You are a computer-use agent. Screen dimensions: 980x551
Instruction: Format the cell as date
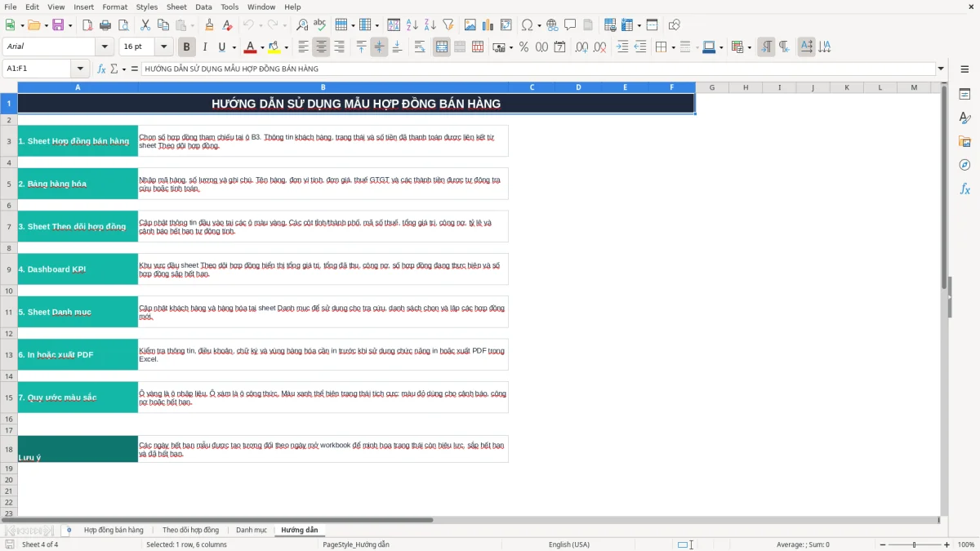click(559, 47)
